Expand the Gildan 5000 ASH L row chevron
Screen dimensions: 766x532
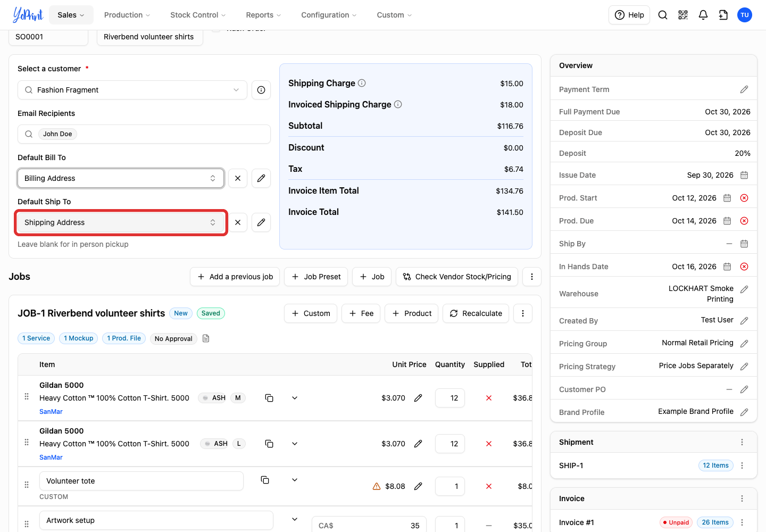click(295, 444)
